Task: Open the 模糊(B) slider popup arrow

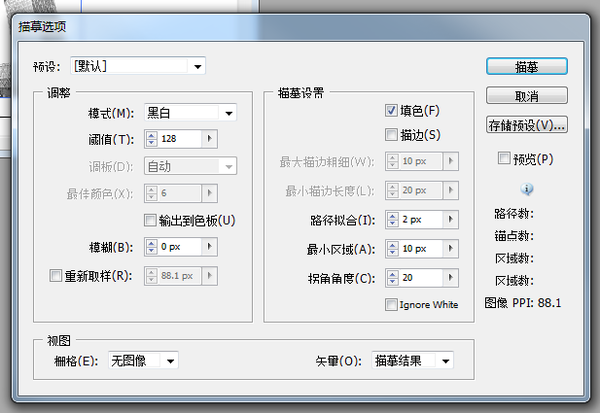Action: 209,247
